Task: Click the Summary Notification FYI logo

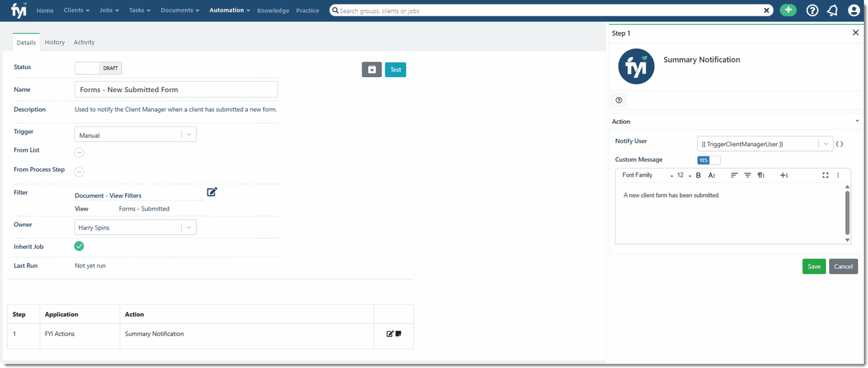Action: coord(636,66)
